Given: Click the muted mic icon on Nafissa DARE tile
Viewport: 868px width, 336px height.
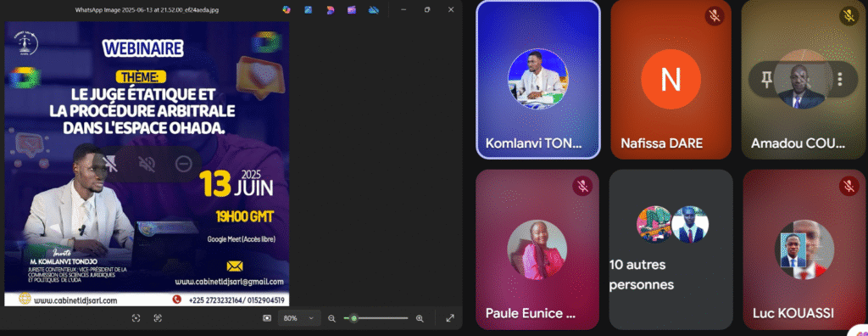Looking at the screenshot, I should pos(715,16).
